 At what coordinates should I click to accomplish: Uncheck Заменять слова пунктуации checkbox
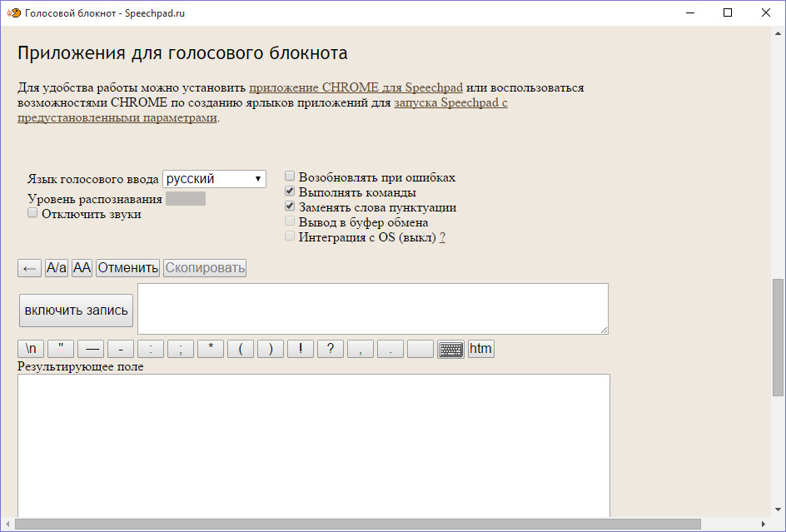(x=290, y=206)
